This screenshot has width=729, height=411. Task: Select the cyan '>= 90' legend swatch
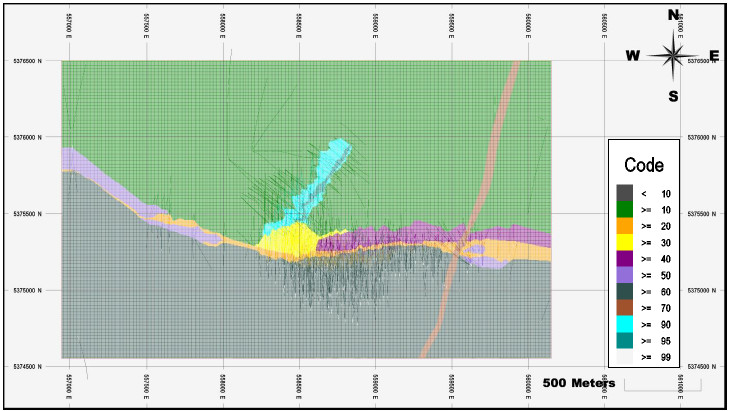tap(624, 324)
